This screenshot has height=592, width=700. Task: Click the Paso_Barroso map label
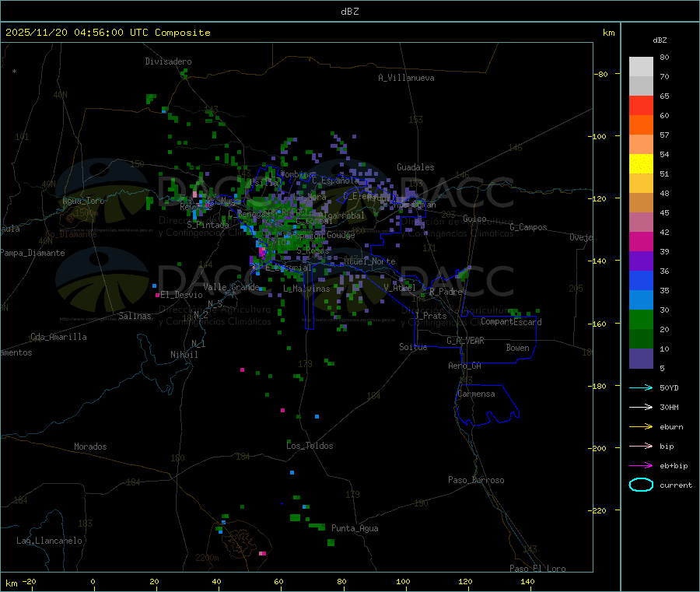[x=476, y=480]
